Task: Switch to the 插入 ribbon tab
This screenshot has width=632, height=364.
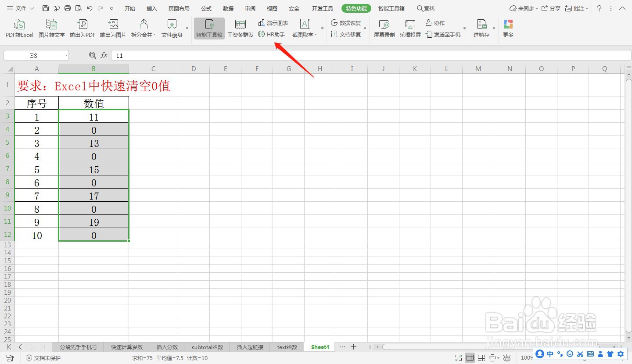Action: pyautogui.click(x=151, y=8)
